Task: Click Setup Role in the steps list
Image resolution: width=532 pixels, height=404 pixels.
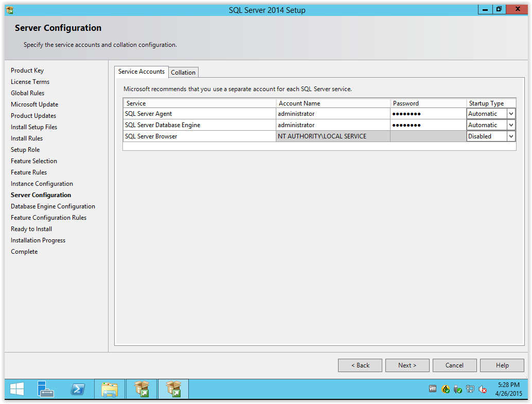Action: pyautogui.click(x=25, y=150)
